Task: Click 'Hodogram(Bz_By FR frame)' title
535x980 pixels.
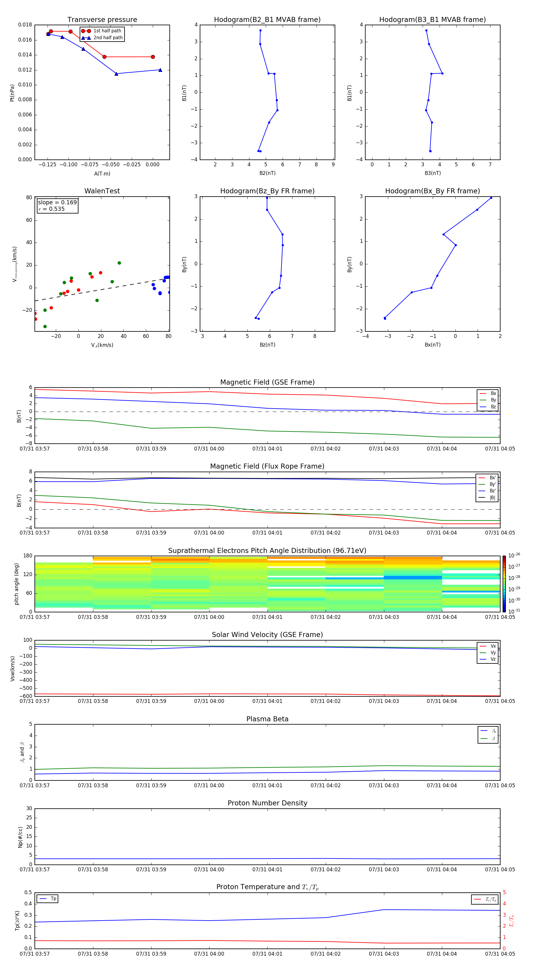Action: (x=267, y=191)
